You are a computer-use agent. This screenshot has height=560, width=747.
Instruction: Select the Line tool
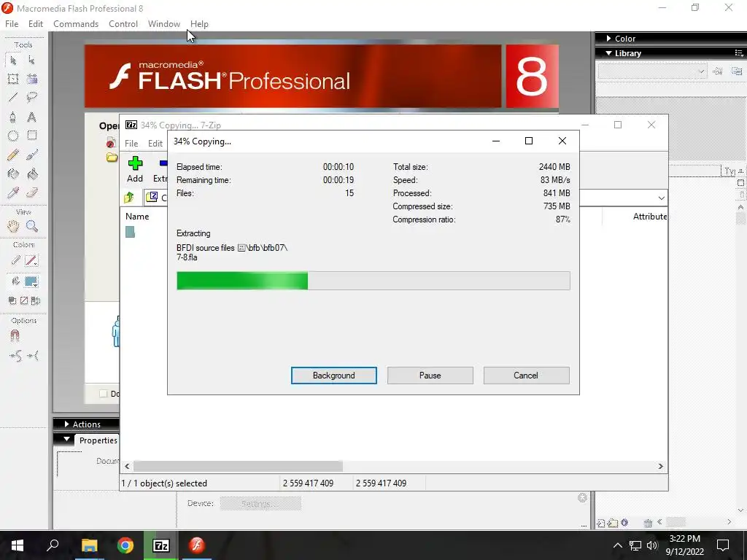pos(13,98)
